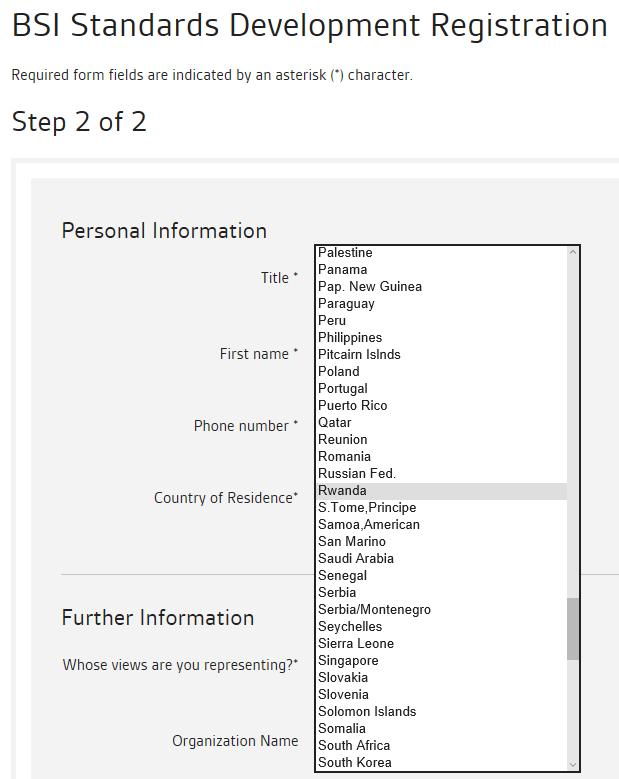Select Singapore from the list
Screen dimensions: 619x779
[348, 661]
